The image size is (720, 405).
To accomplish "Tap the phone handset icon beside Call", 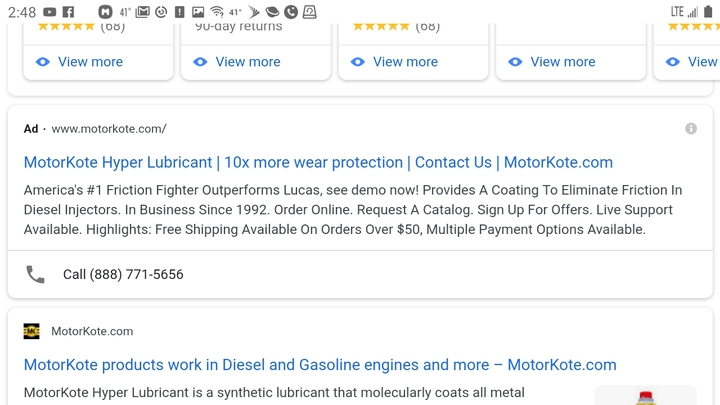I will (x=35, y=274).
